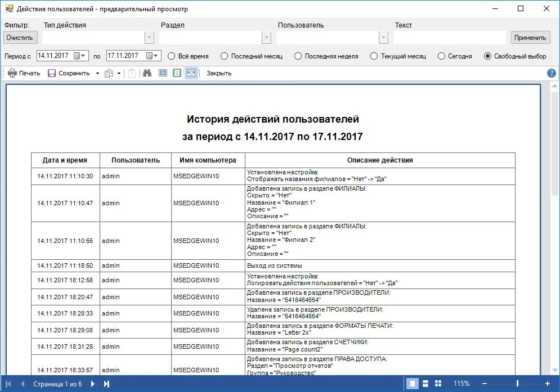Click Закрыть in the toolbar
Image resolution: width=560 pixels, height=392 pixels.
pos(219,73)
